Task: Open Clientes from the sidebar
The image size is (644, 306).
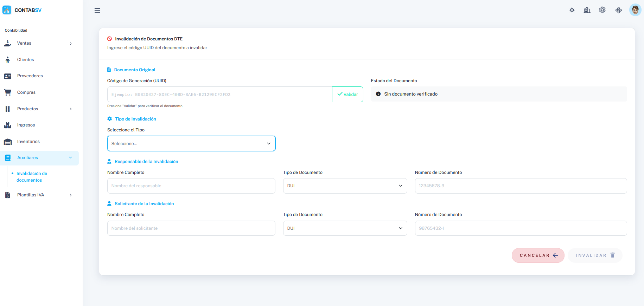Action: pos(26,60)
